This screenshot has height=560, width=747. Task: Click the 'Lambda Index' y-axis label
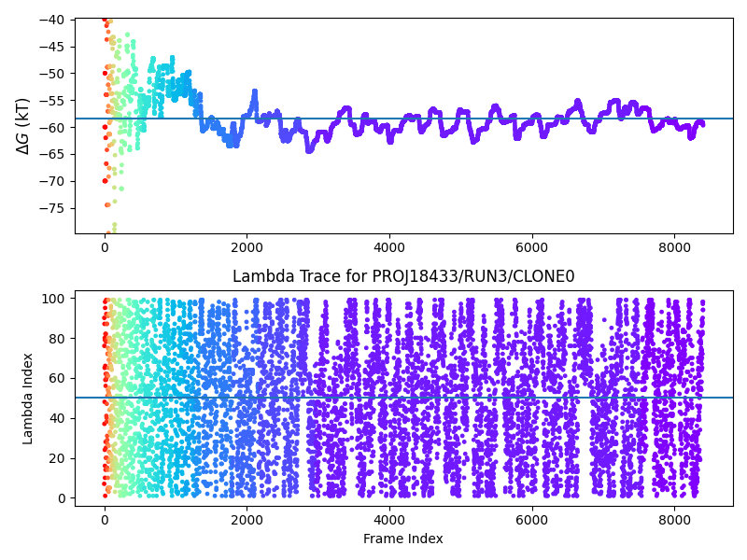pos(27,399)
